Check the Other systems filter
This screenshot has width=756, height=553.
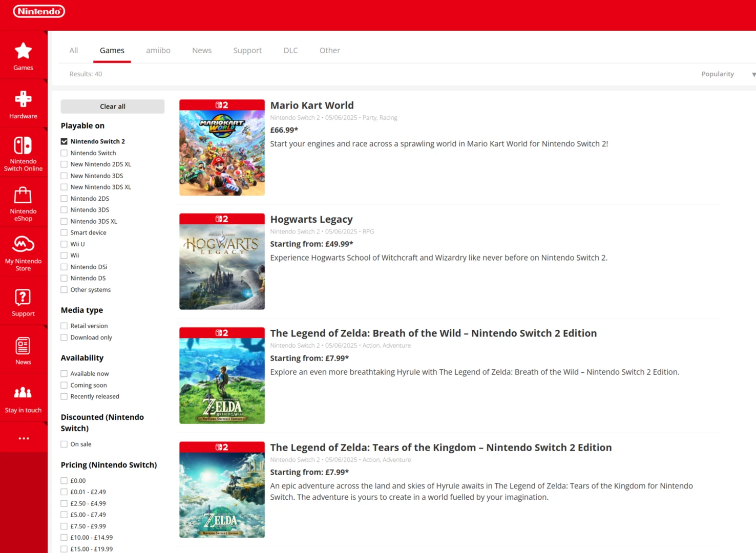(64, 290)
